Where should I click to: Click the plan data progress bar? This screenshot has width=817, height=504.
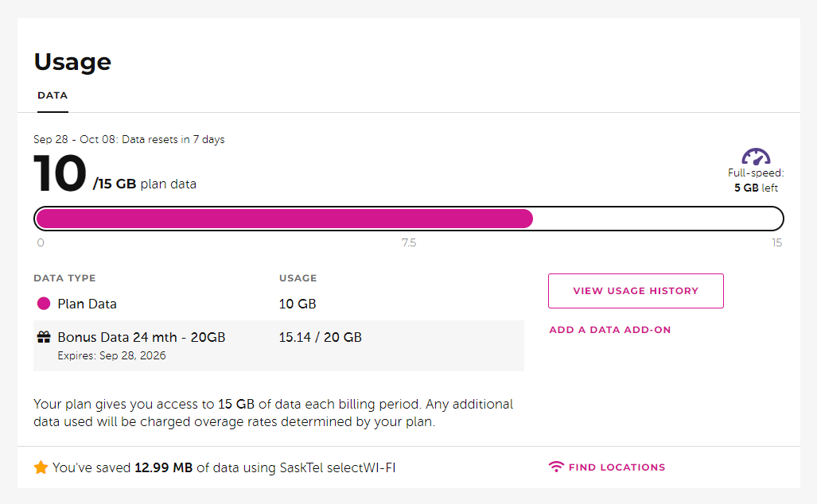click(408, 218)
